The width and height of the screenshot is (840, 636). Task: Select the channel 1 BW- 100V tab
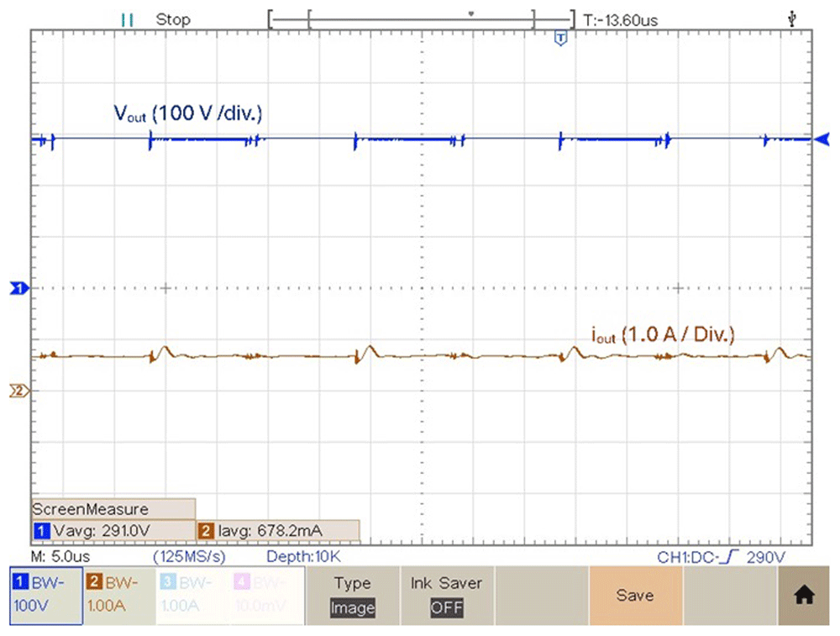[46, 596]
